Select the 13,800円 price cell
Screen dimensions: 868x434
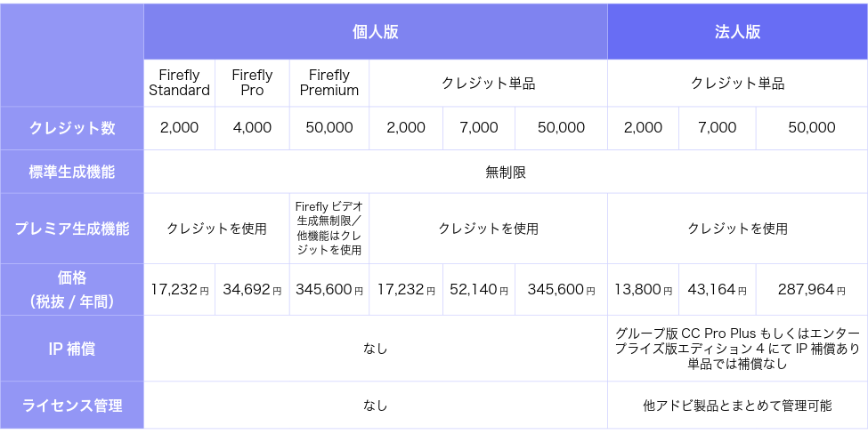pyautogui.click(x=643, y=289)
